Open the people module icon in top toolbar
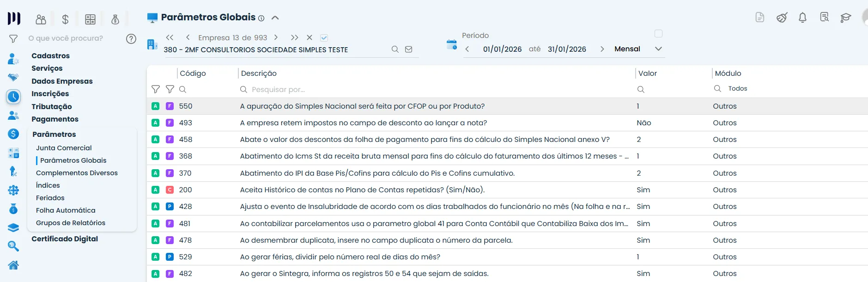Viewport: 868px width, 282px height. pos(41,19)
